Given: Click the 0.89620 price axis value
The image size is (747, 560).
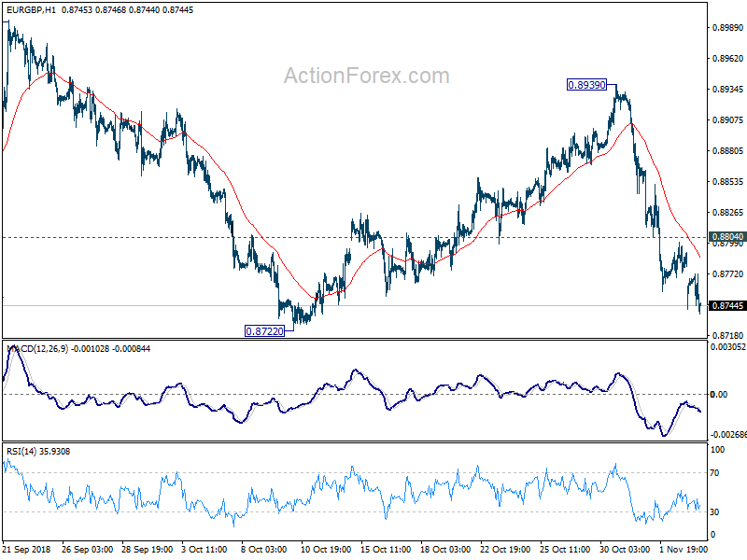Looking at the screenshot, I should coord(727,58).
